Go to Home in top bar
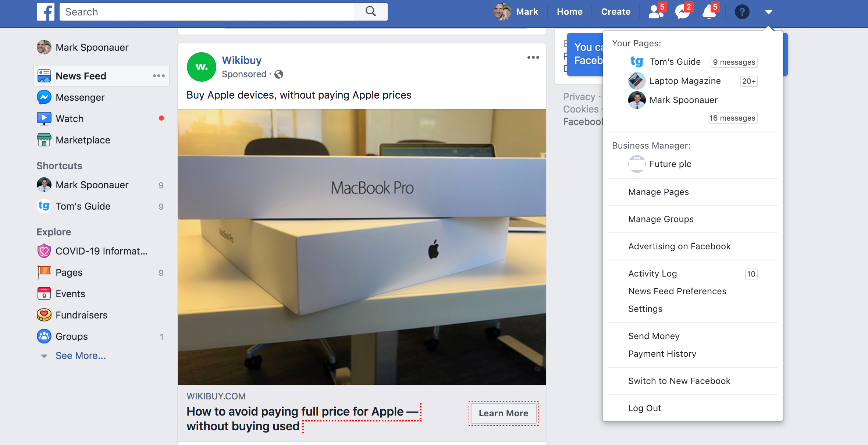The height and width of the screenshot is (445, 868). [x=569, y=12]
